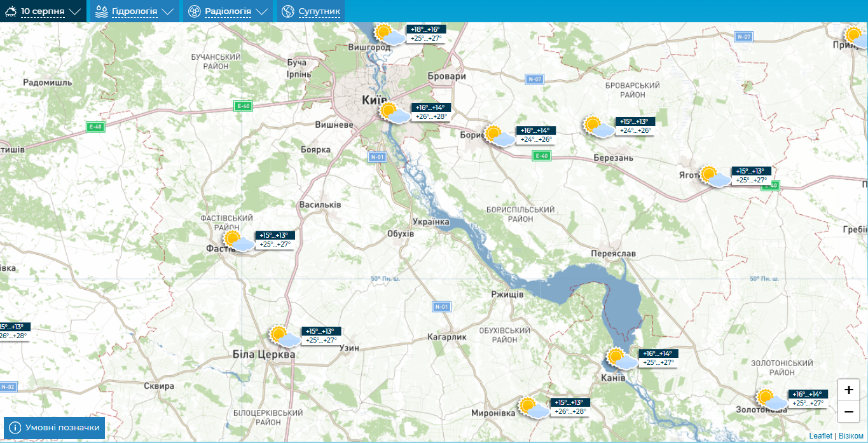Click the weather icon at Золотоноша

[x=772, y=400]
